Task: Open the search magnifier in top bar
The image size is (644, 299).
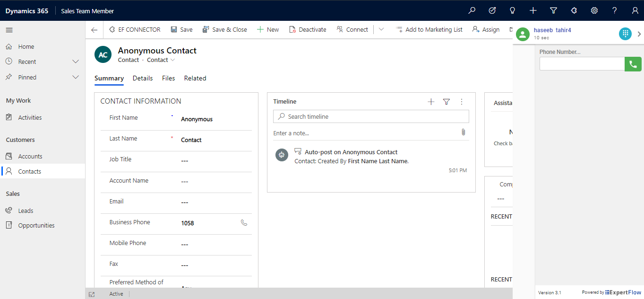Action: pyautogui.click(x=472, y=10)
